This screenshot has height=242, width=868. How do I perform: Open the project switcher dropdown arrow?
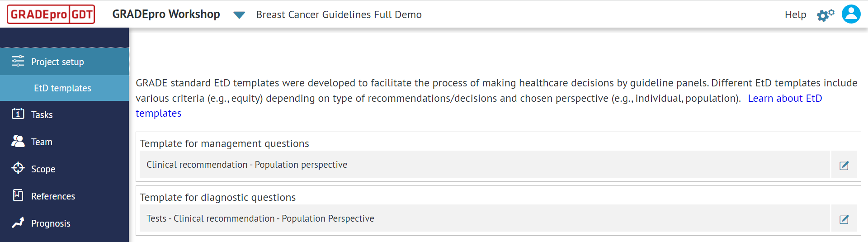[239, 15]
